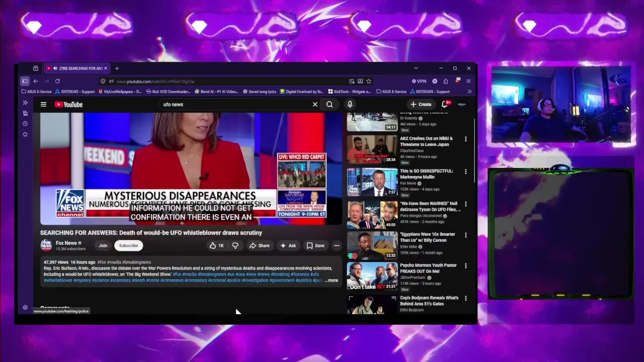Viewport: 644px width, 362px height.
Task: Click #breakingnews hashtag above description
Action: [x=136, y=262]
